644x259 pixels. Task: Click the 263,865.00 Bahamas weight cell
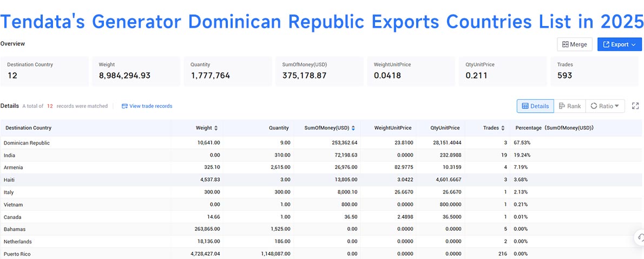207,229
